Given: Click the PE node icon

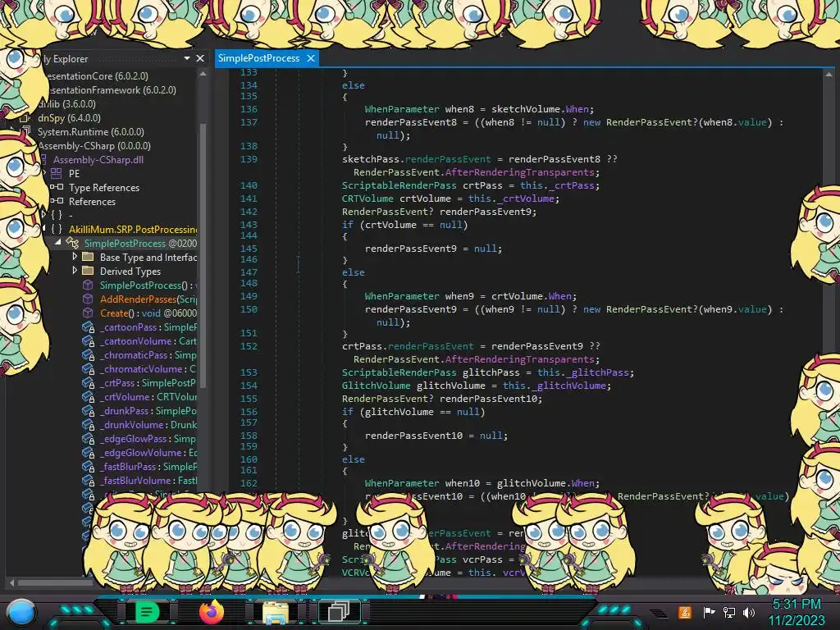Looking at the screenshot, I should pos(57,174).
